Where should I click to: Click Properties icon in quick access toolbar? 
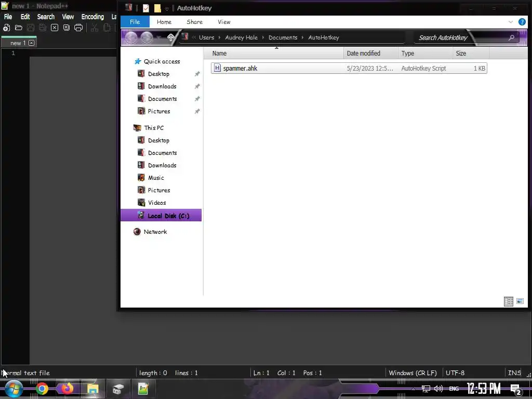[146, 8]
